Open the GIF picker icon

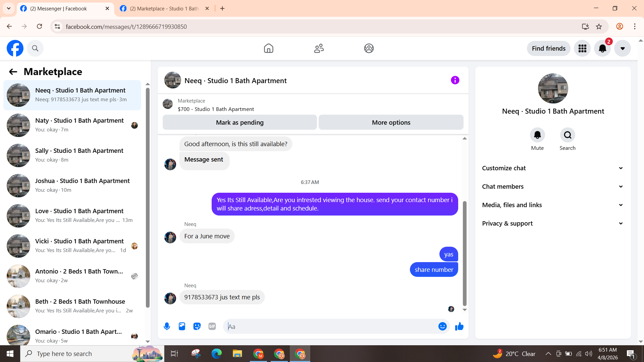[x=212, y=326]
